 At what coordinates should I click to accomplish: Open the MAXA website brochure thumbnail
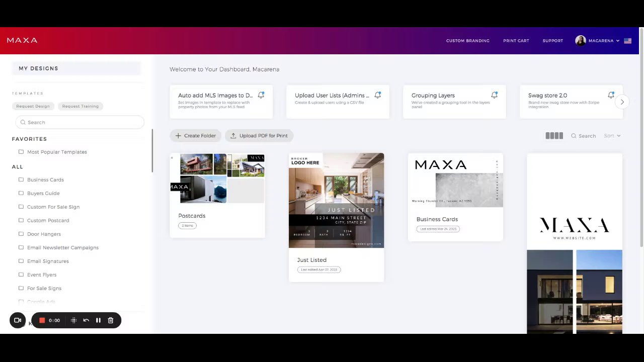[575, 243]
